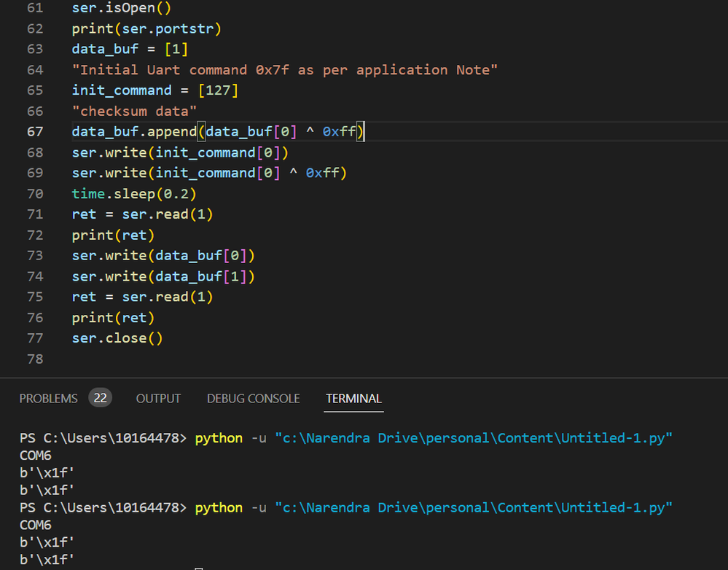Screen dimensions: 728x570
Task: Open the Untitled-1.py path in first terminal command
Action: click(473, 438)
